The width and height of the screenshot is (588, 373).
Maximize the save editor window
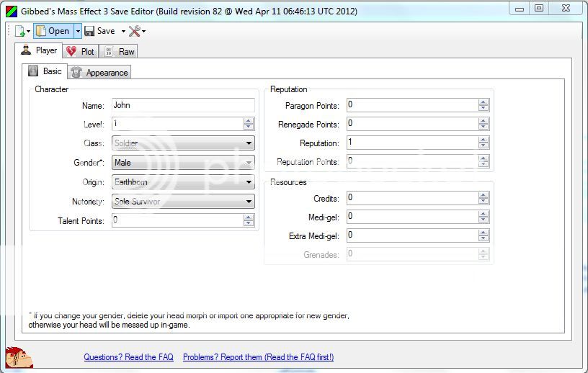[539, 8]
